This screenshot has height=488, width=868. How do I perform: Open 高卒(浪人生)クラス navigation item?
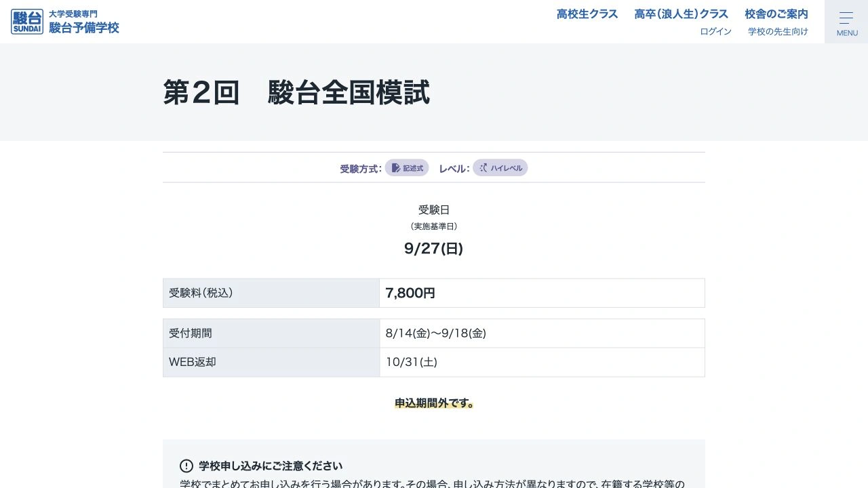click(x=681, y=14)
